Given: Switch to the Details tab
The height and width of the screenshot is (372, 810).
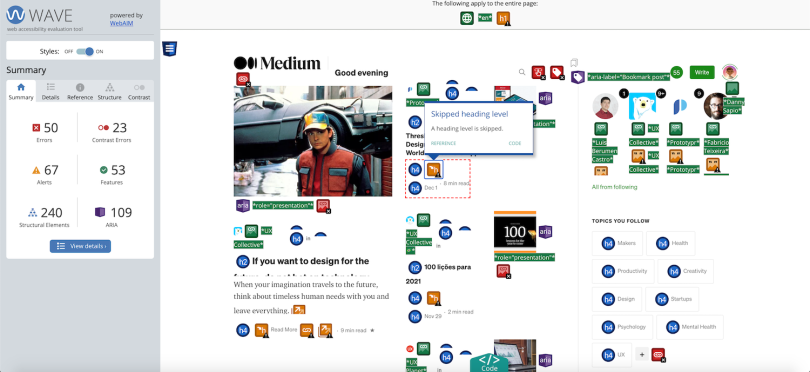Looking at the screenshot, I should pyautogui.click(x=51, y=91).
